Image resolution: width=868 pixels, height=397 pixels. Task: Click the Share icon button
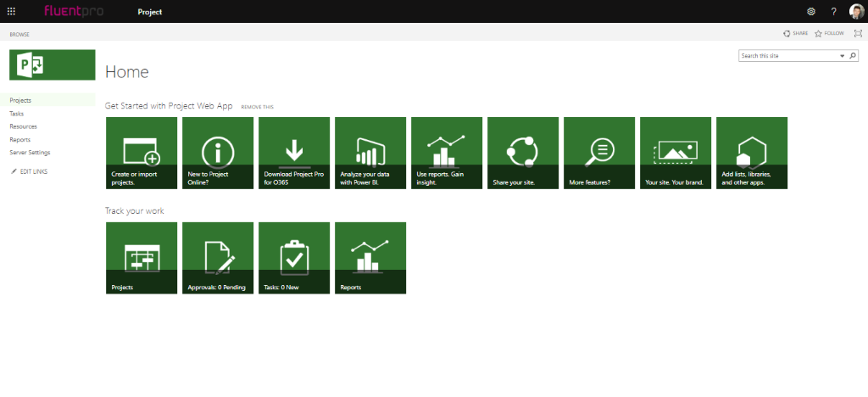click(795, 33)
